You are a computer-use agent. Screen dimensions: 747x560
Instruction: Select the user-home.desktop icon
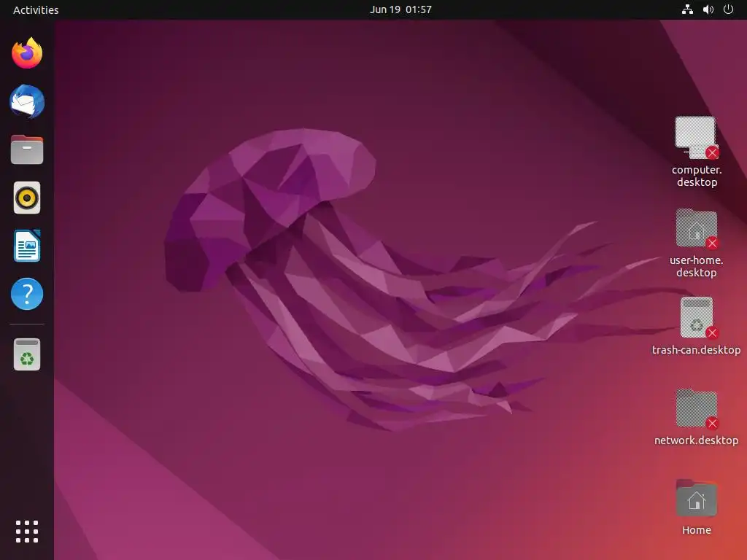coord(696,228)
